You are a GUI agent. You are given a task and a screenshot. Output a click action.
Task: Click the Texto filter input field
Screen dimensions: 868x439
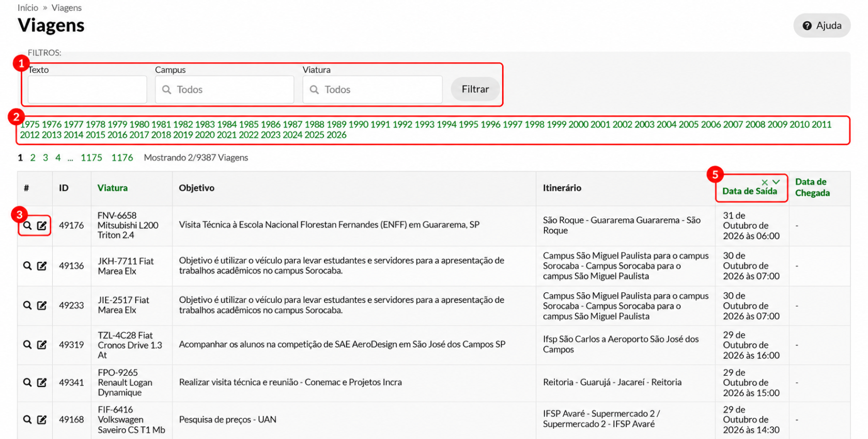[87, 89]
